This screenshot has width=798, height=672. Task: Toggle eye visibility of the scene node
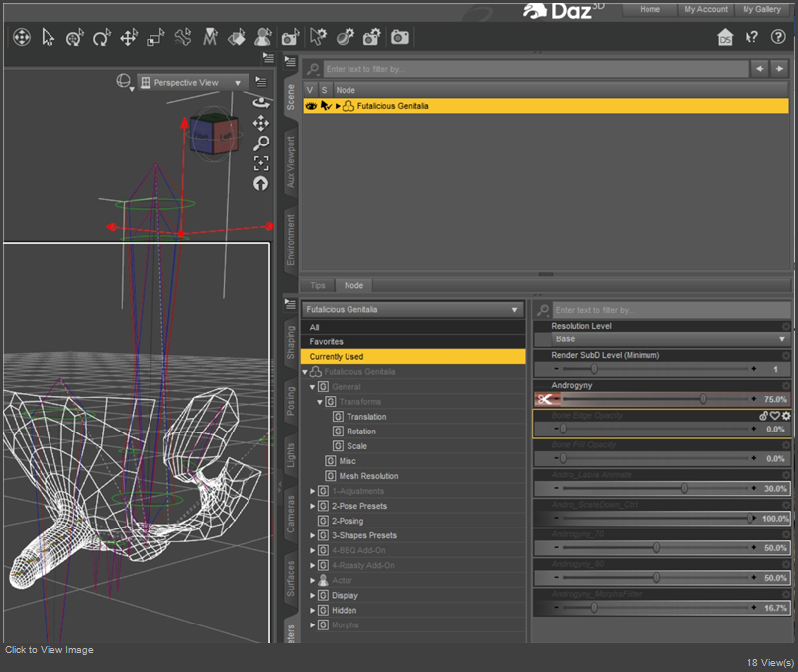[x=311, y=106]
